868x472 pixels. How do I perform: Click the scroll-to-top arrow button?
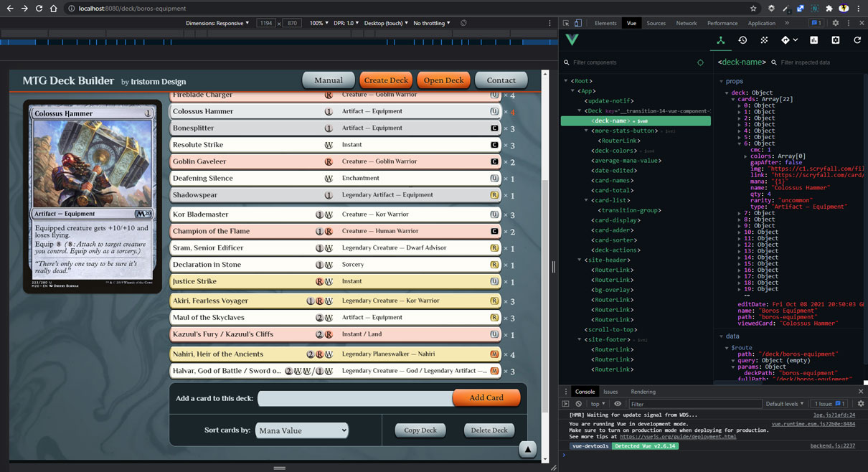tap(527, 449)
